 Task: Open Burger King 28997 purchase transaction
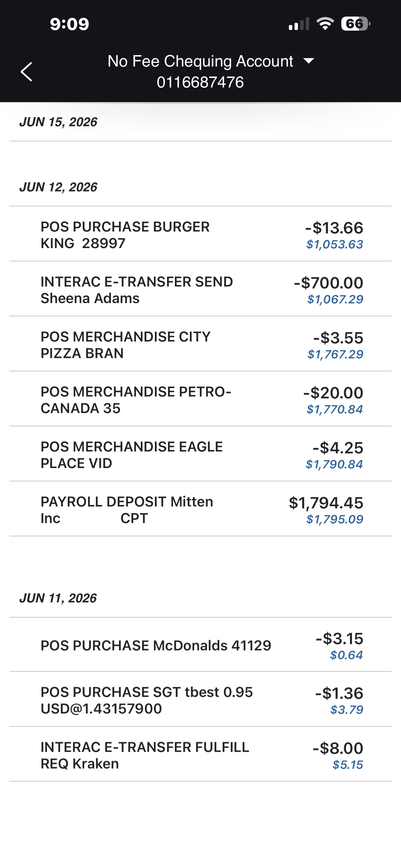(200, 234)
